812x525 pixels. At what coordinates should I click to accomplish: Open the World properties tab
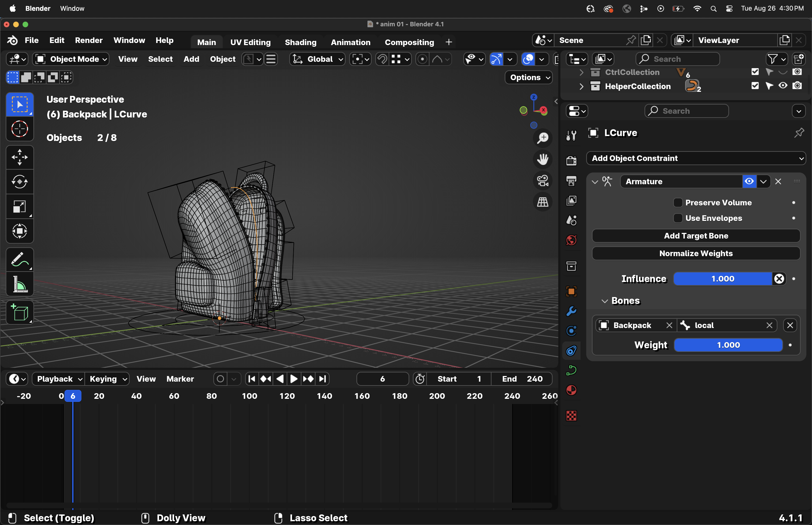point(571,240)
